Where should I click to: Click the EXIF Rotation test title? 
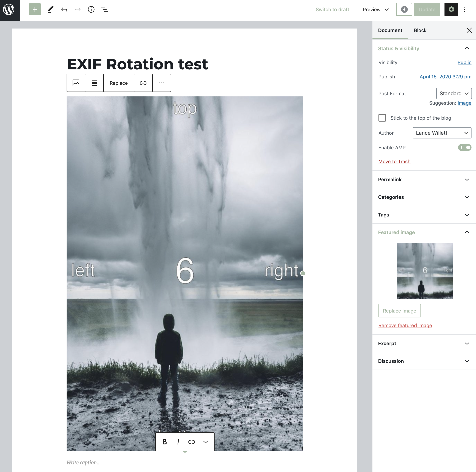click(x=137, y=64)
